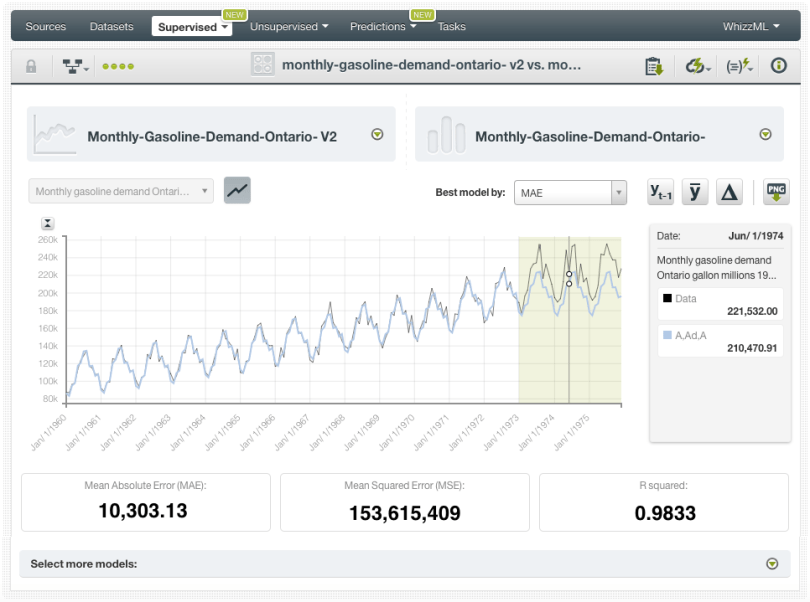Click the scripting lightning formula icon
This screenshot has height=602, width=810.
coord(740,66)
